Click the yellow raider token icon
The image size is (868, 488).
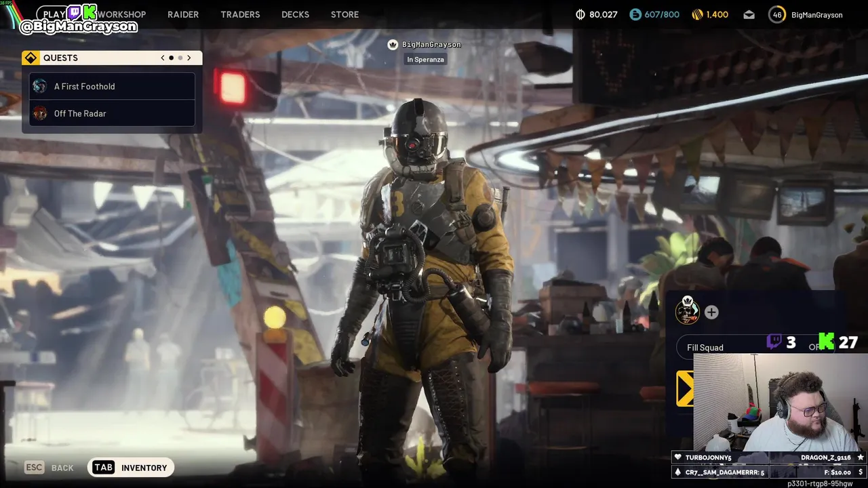click(697, 14)
